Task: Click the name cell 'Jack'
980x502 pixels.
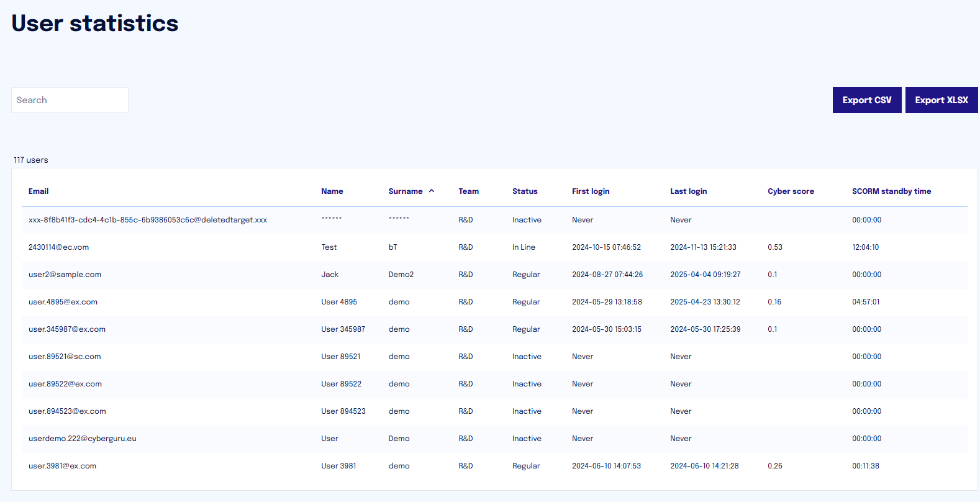Action: click(330, 275)
